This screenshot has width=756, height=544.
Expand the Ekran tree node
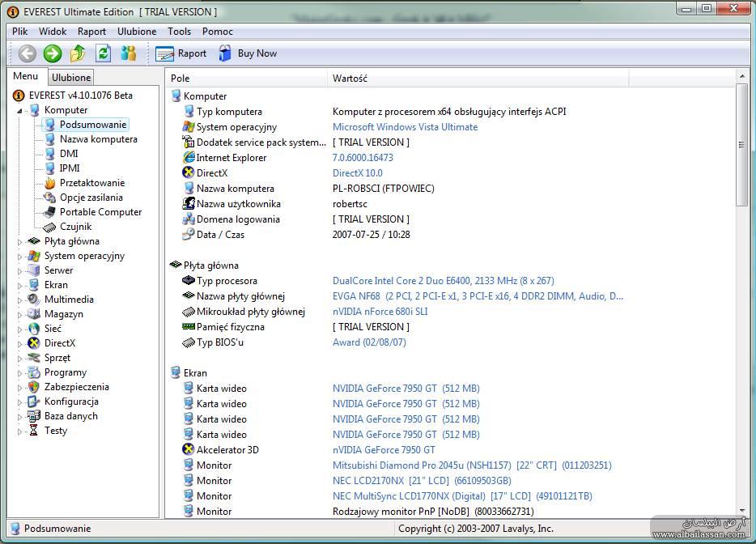tap(19, 286)
